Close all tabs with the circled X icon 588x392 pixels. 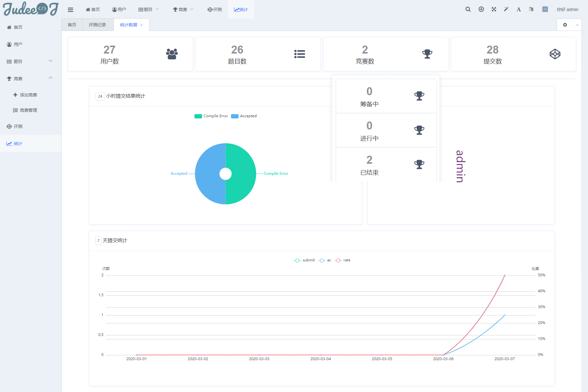point(565,25)
